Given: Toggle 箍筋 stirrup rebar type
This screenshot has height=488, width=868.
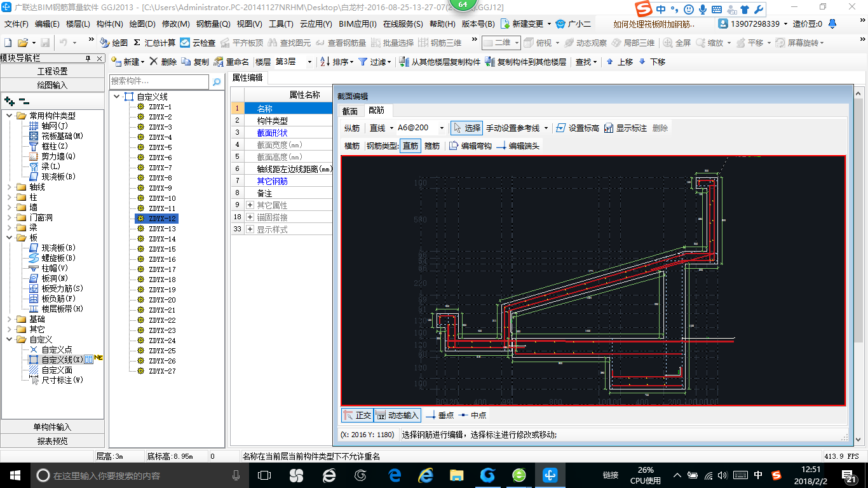Looking at the screenshot, I should pyautogui.click(x=432, y=146).
